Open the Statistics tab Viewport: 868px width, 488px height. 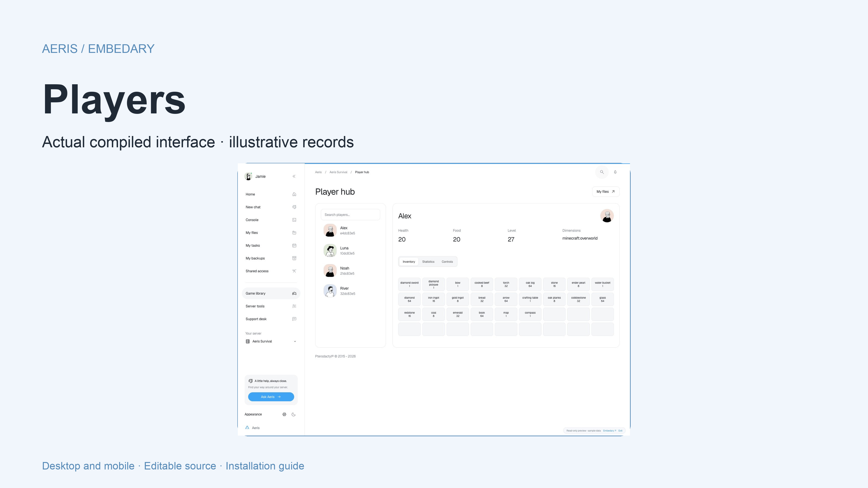[428, 262]
